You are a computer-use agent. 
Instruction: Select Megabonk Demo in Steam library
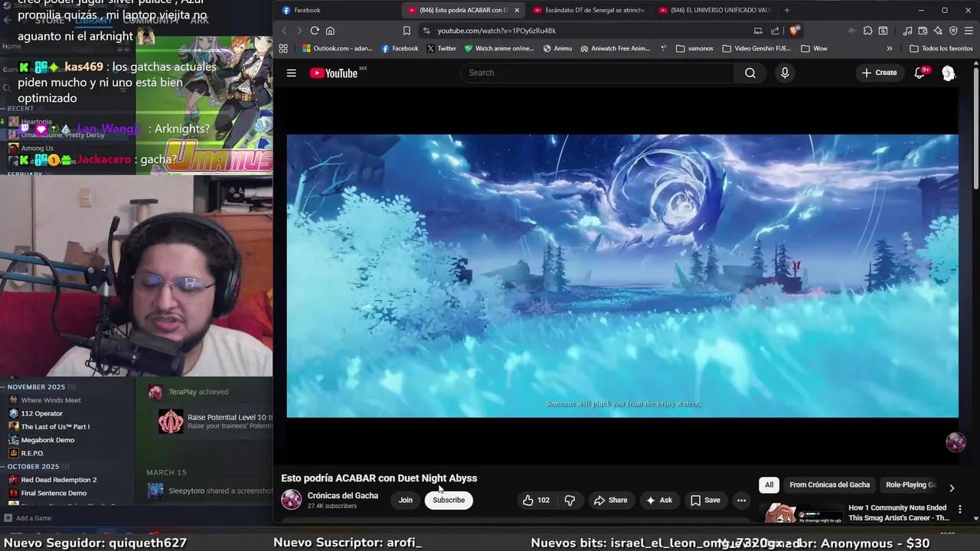pyautogui.click(x=47, y=440)
